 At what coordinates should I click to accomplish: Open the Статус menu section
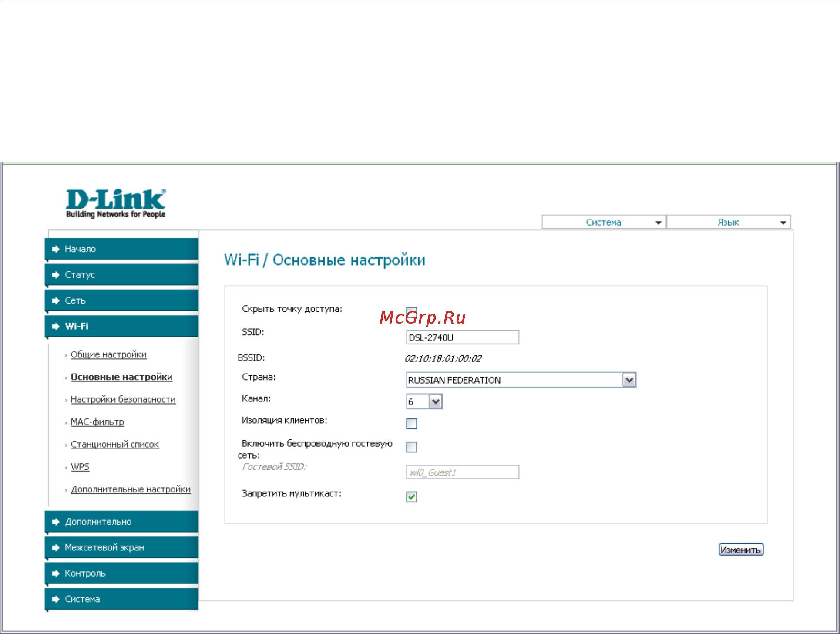pos(121,275)
